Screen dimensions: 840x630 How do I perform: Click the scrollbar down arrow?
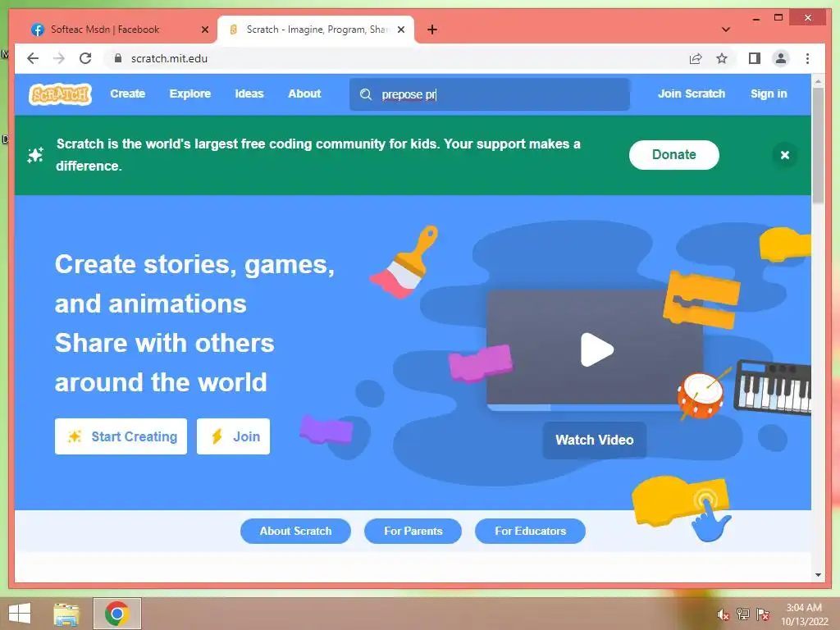(x=818, y=575)
